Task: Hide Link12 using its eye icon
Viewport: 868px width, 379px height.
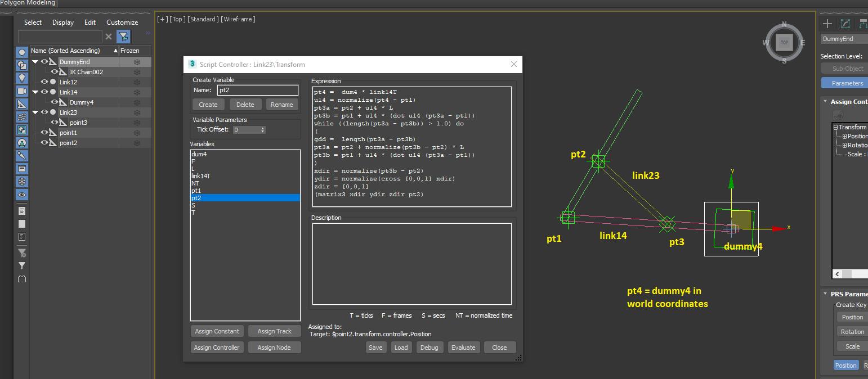Action: pos(44,82)
